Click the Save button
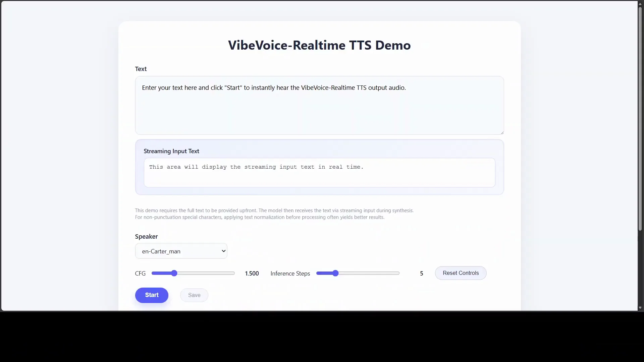Screen dimensions: 644x362 (194, 295)
